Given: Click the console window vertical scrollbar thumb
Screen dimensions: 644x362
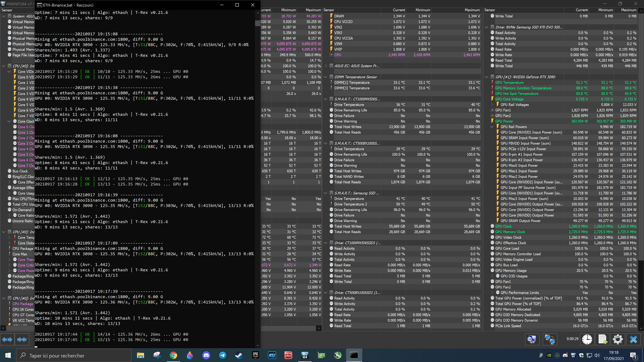Looking at the screenshot, I should point(257,23).
